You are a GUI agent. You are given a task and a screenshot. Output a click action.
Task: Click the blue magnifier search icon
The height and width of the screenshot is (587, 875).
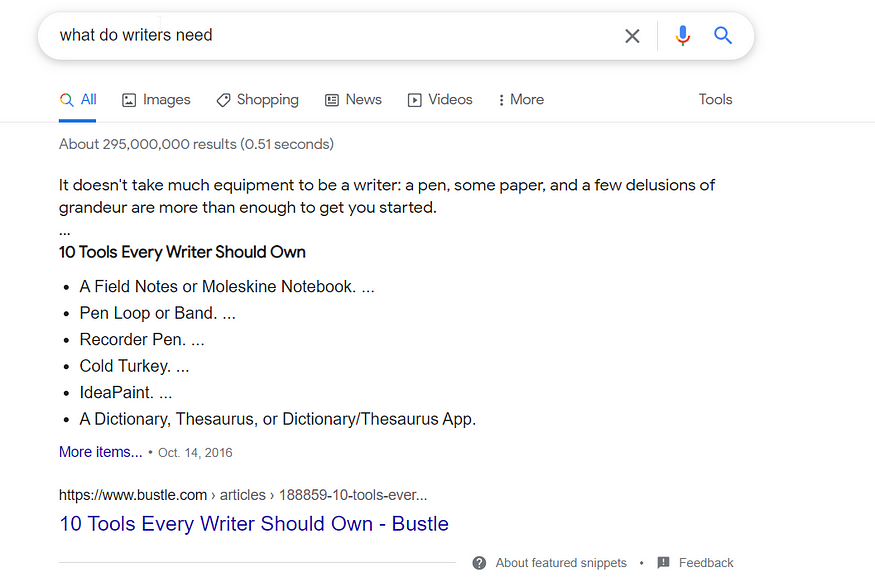[723, 36]
